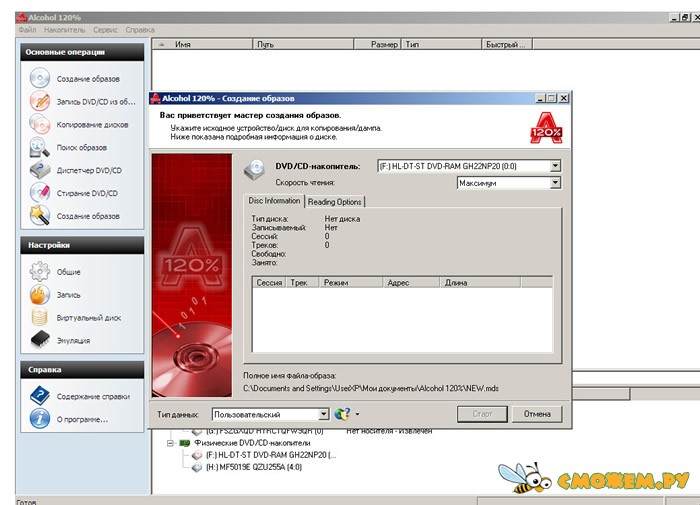Click the image file path ending in NEW.mds

click(x=371, y=388)
